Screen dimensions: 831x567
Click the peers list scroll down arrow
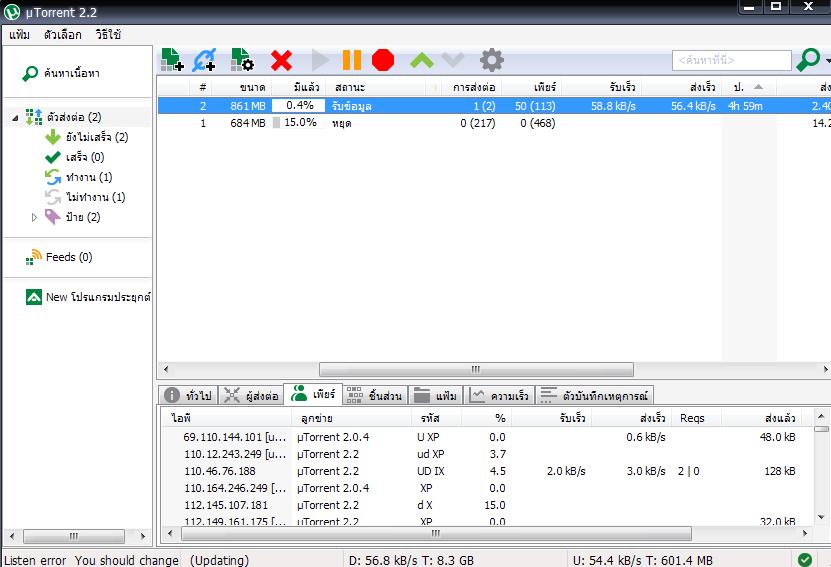point(821,518)
